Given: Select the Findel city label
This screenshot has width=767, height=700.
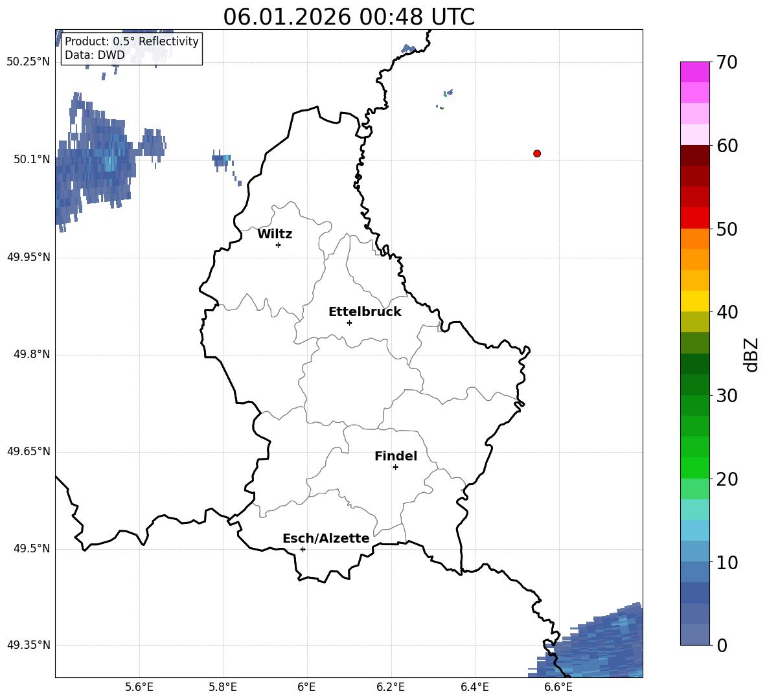Looking at the screenshot, I should [396, 456].
